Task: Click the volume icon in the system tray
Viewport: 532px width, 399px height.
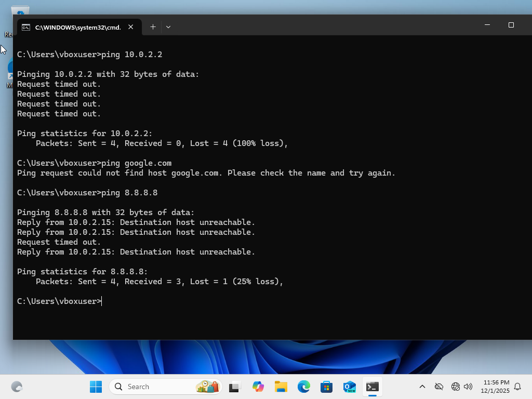Action: point(469,387)
